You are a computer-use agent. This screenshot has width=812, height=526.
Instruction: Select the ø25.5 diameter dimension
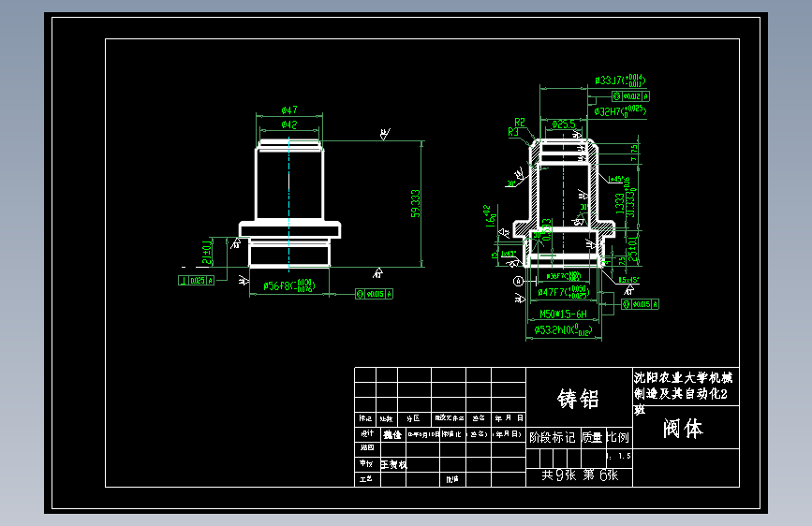pos(564,124)
